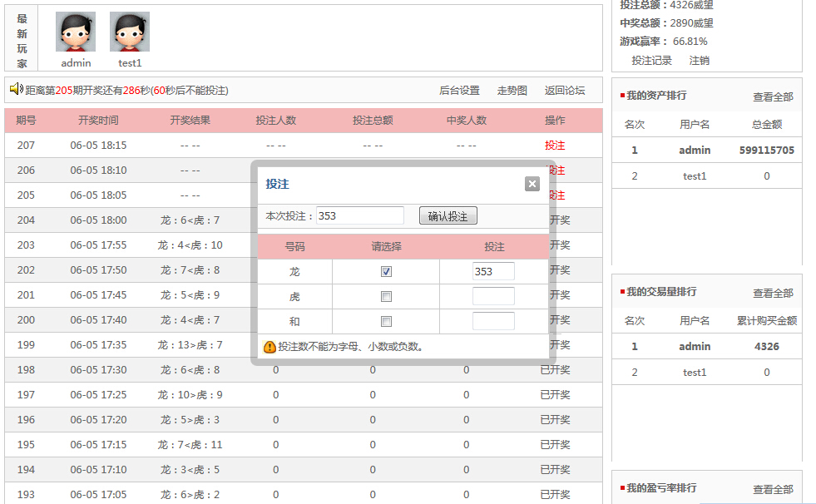Click 累计购买金额 column header

coord(767,320)
